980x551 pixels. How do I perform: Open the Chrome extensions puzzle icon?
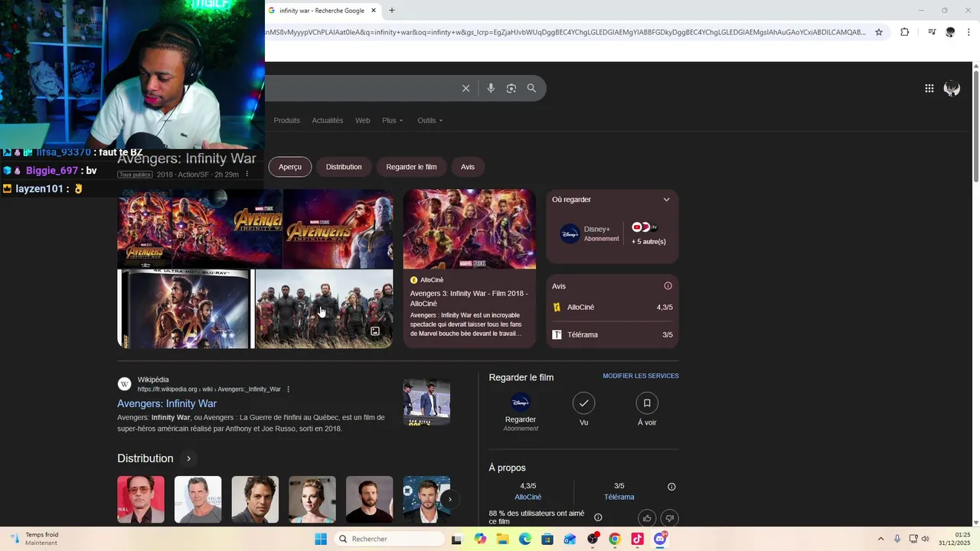click(x=904, y=32)
